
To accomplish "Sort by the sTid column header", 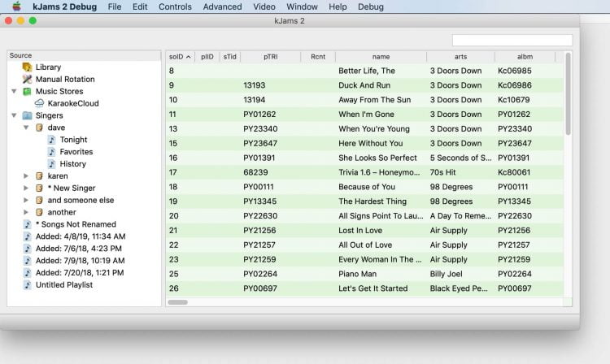I will click(230, 57).
